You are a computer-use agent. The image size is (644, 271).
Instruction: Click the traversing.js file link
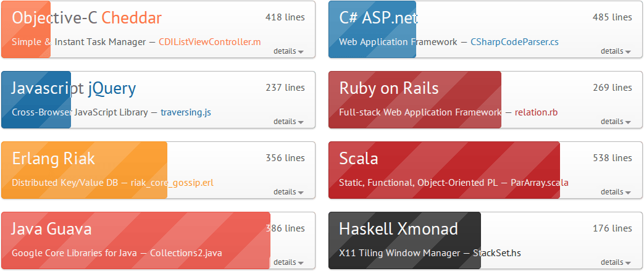click(x=186, y=112)
